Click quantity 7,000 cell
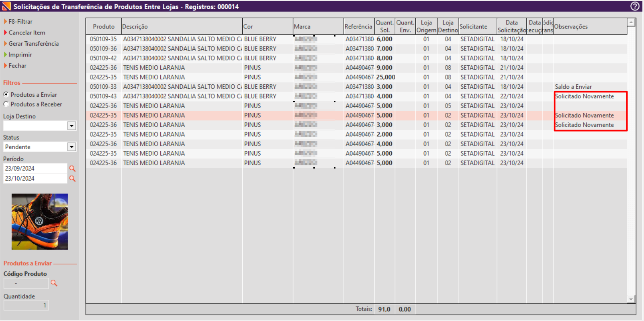644x321 pixels. [x=384, y=49]
